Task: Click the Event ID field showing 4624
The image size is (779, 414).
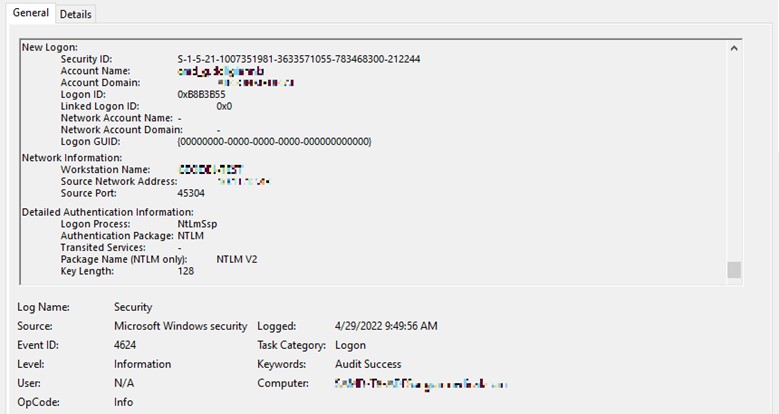Action: [x=127, y=345]
